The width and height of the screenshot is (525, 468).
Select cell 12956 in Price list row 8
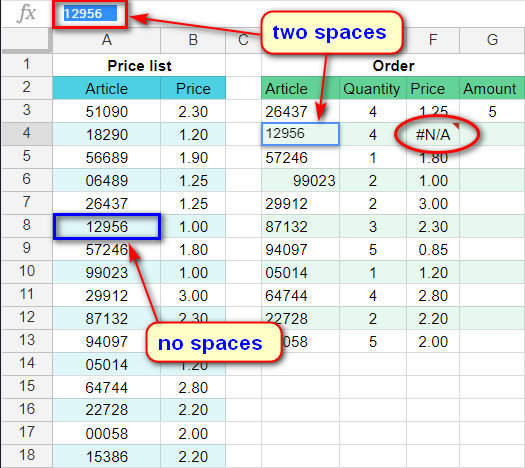click(106, 227)
